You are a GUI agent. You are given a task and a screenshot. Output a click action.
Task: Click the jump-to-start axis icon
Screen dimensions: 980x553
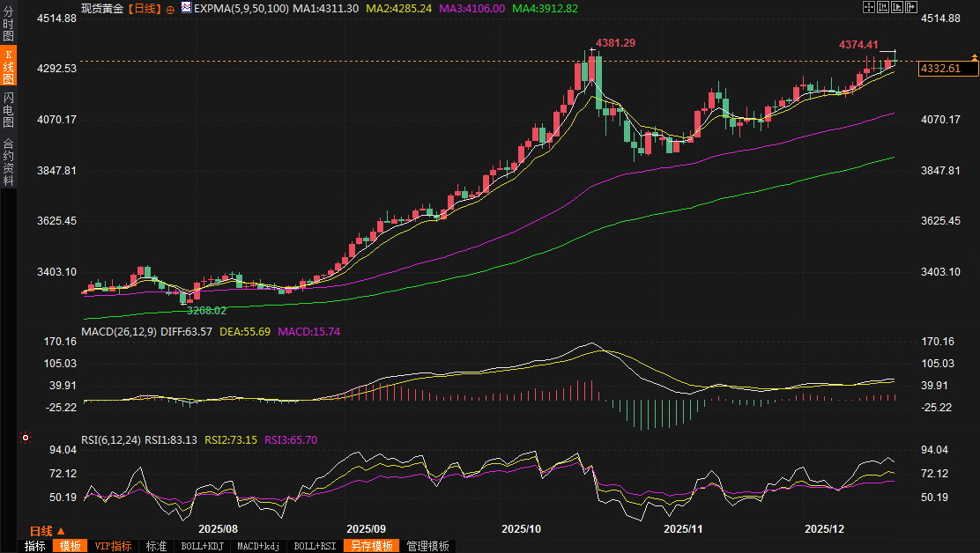(x=883, y=7)
